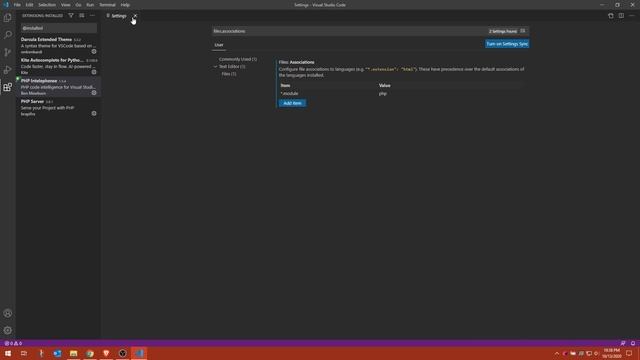
Task: Open manage gear for PHP Intelephense
Action: (94, 93)
